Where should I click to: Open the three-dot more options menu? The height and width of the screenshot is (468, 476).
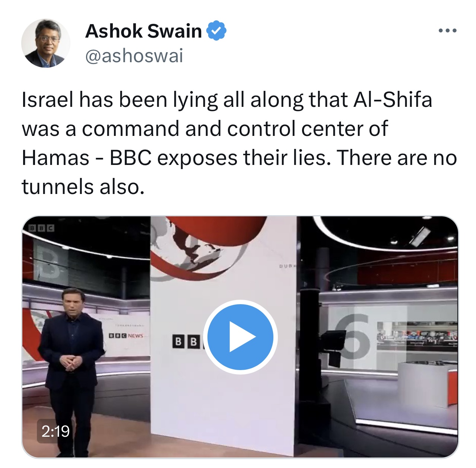pyautogui.click(x=447, y=31)
